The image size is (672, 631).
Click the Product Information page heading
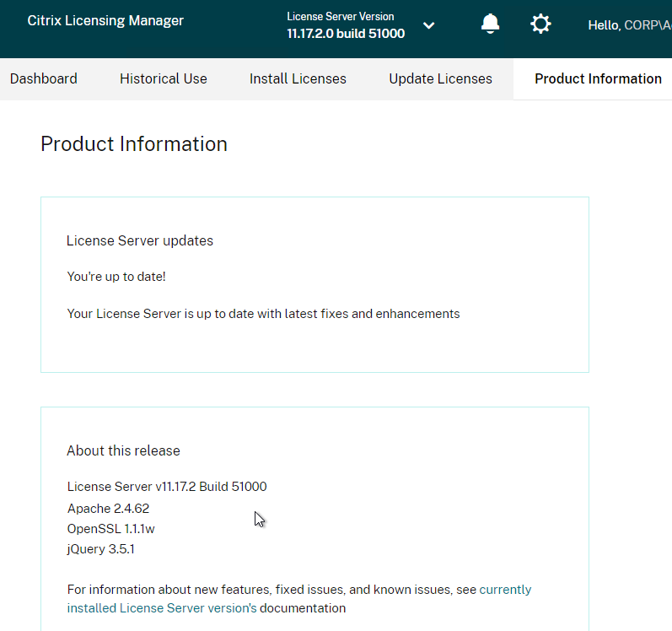134,144
